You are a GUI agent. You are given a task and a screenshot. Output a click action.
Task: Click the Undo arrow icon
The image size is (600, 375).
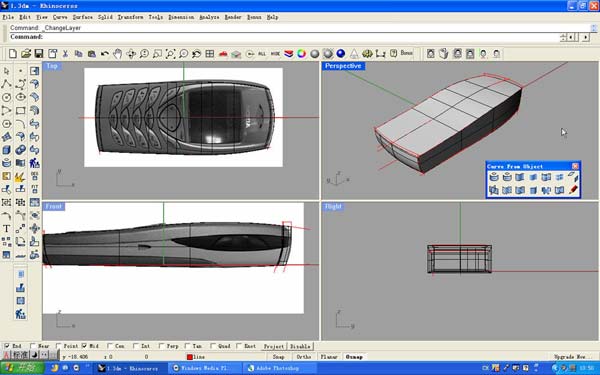[104, 54]
